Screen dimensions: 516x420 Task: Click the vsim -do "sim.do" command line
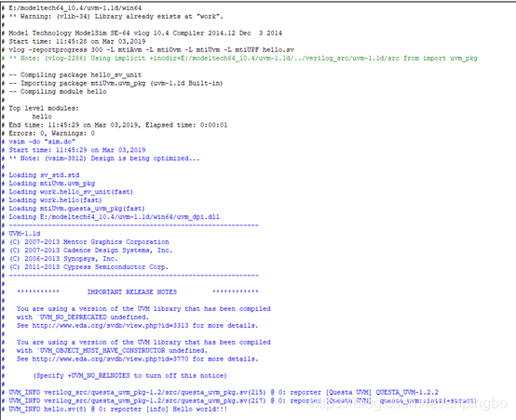(x=42, y=142)
